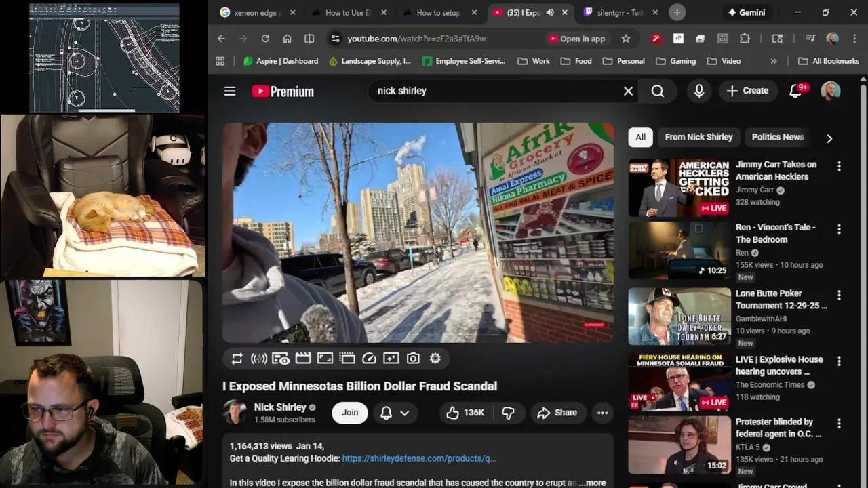Open the YouTube account avatar menu
This screenshot has height=488, width=868.
(x=831, y=91)
